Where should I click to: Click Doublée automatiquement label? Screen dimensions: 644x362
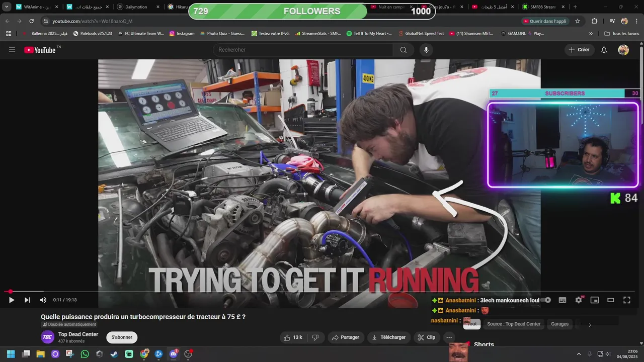pyautogui.click(x=69, y=325)
